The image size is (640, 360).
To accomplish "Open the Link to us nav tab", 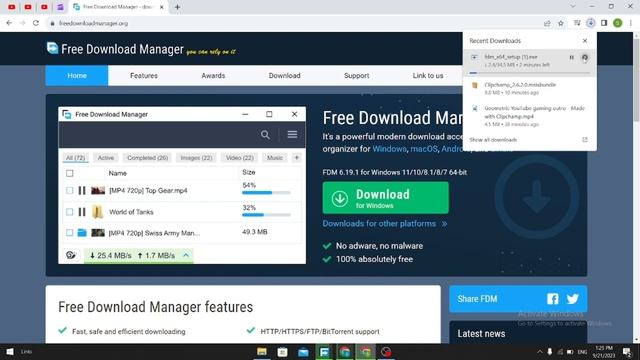I will point(428,76).
